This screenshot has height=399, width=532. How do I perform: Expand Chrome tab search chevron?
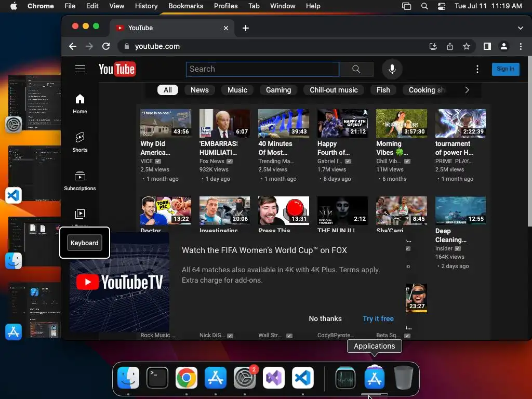tap(521, 28)
